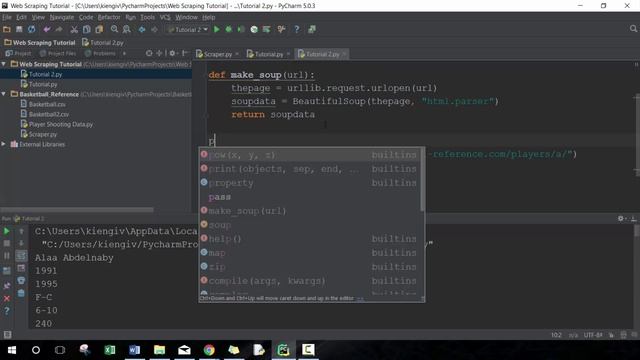
Task: Click the Help question mark in main toolbar
Action: click(297, 29)
